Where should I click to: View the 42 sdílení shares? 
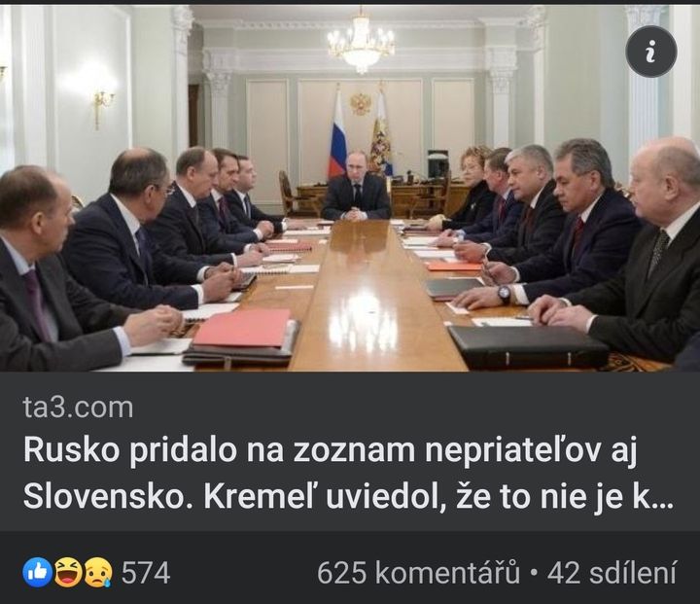pyautogui.click(x=612, y=572)
